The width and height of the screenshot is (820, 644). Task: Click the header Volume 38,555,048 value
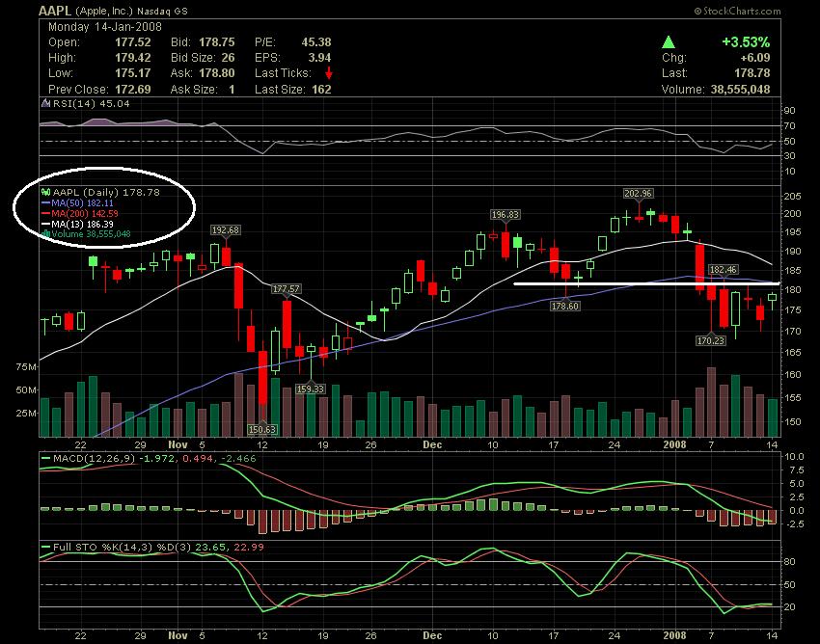click(x=740, y=90)
